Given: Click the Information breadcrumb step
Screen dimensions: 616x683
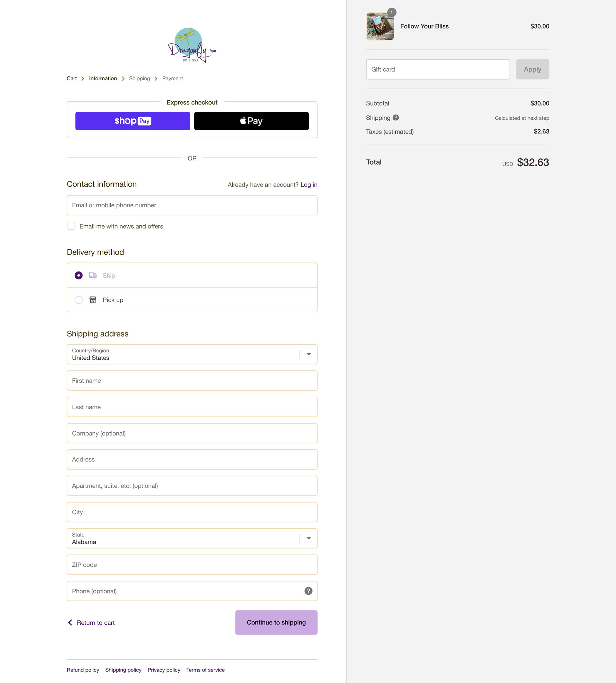Looking at the screenshot, I should [103, 78].
